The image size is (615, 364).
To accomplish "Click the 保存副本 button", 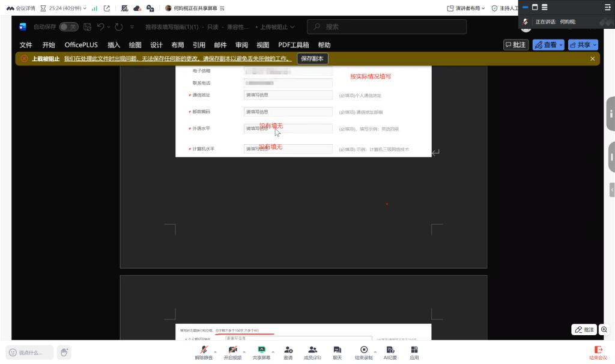I will tap(312, 59).
